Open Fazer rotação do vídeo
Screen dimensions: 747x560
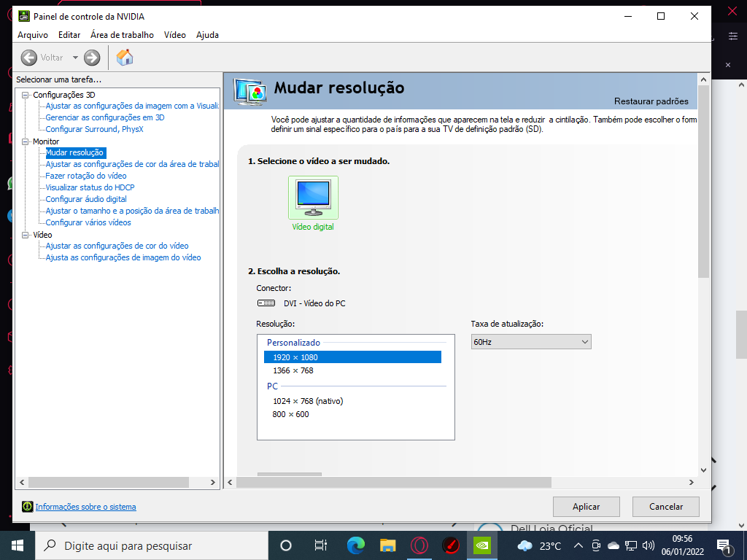tap(86, 176)
